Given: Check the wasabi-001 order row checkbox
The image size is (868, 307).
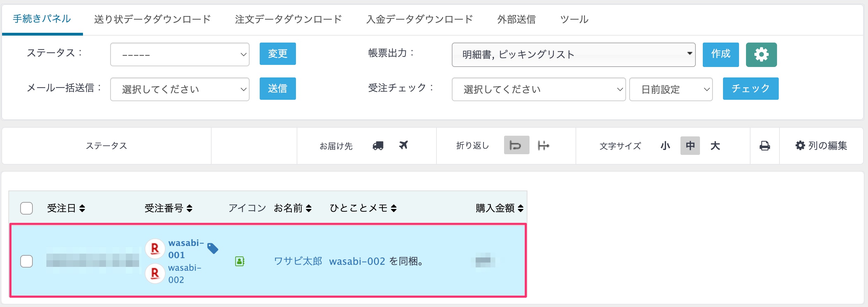Looking at the screenshot, I should [26, 261].
